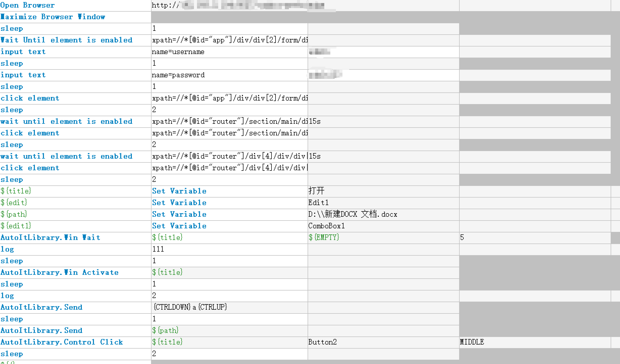Click the 打开 value cell
620x364 pixels.
pyautogui.click(x=316, y=191)
